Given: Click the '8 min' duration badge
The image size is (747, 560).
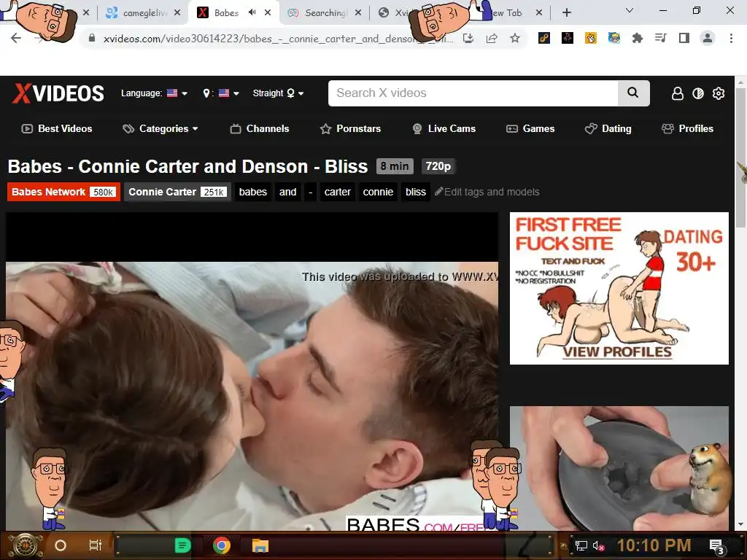Looking at the screenshot, I should [x=395, y=166].
